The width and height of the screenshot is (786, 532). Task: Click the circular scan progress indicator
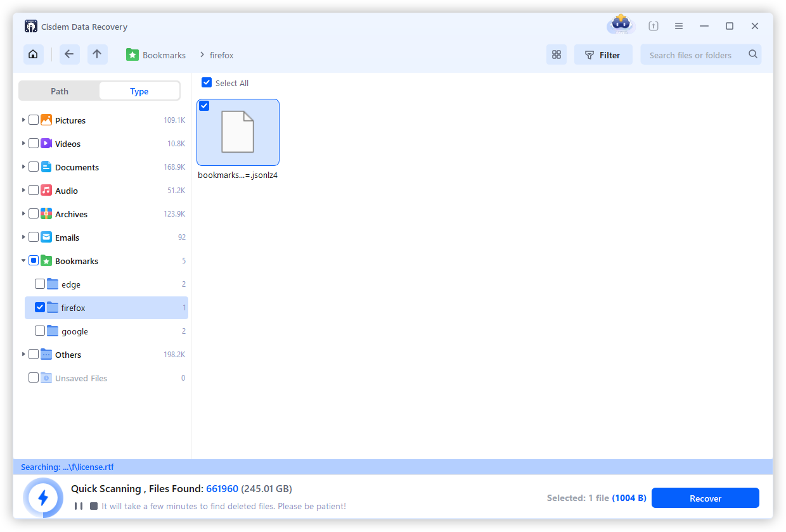43,498
